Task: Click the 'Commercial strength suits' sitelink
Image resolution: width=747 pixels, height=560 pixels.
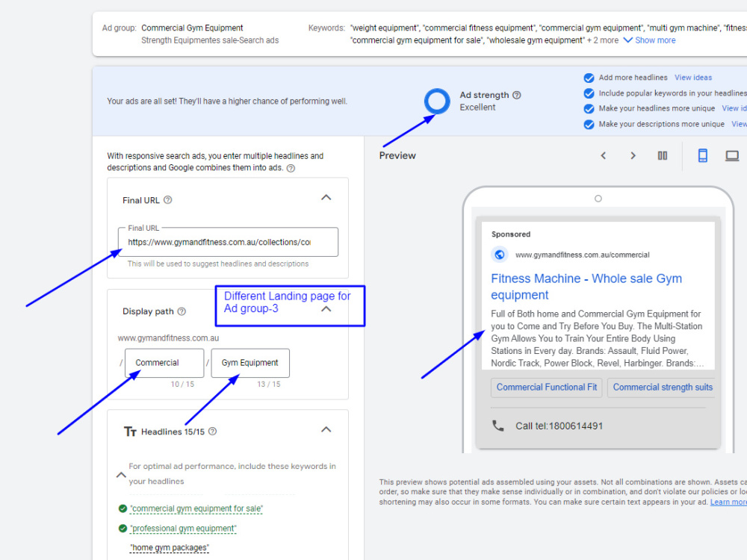Action: 662,388
